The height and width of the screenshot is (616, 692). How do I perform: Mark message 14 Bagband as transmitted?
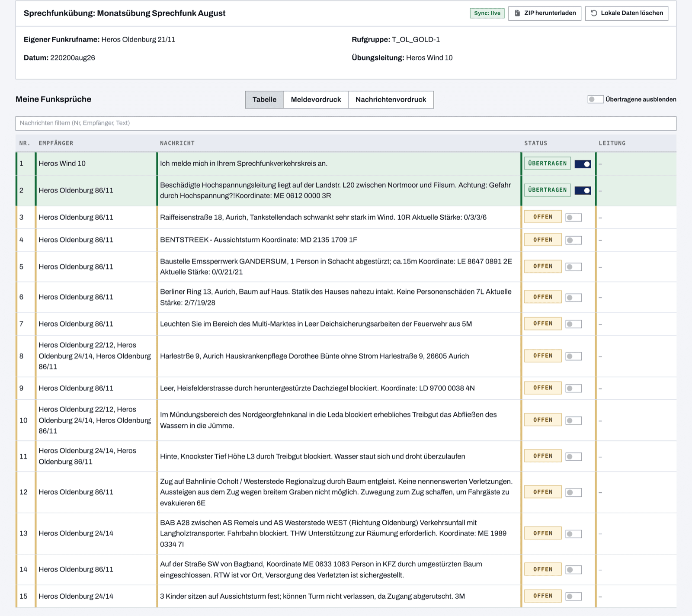(x=573, y=570)
